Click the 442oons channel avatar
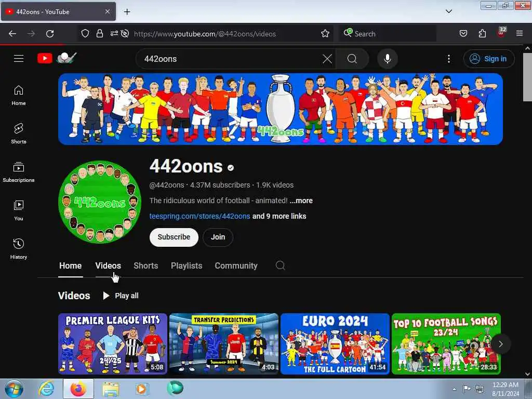532x399 pixels. click(x=100, y=202)
